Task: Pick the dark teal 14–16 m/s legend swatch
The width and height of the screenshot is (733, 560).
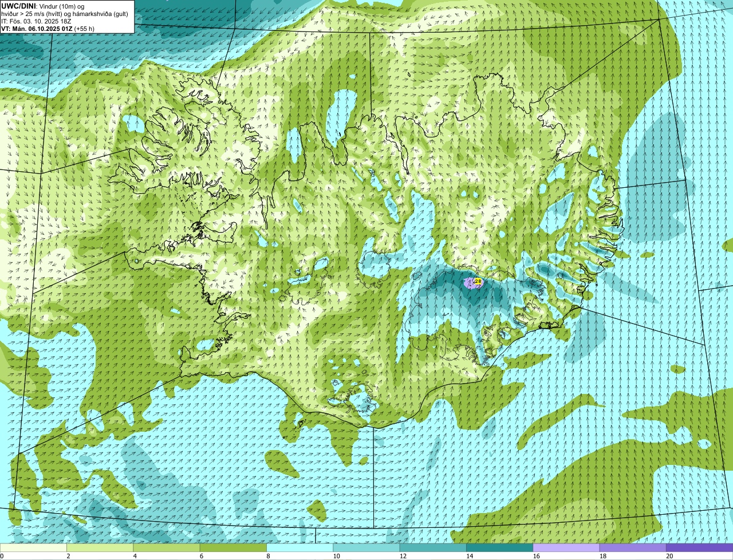Action: [499, 547]
